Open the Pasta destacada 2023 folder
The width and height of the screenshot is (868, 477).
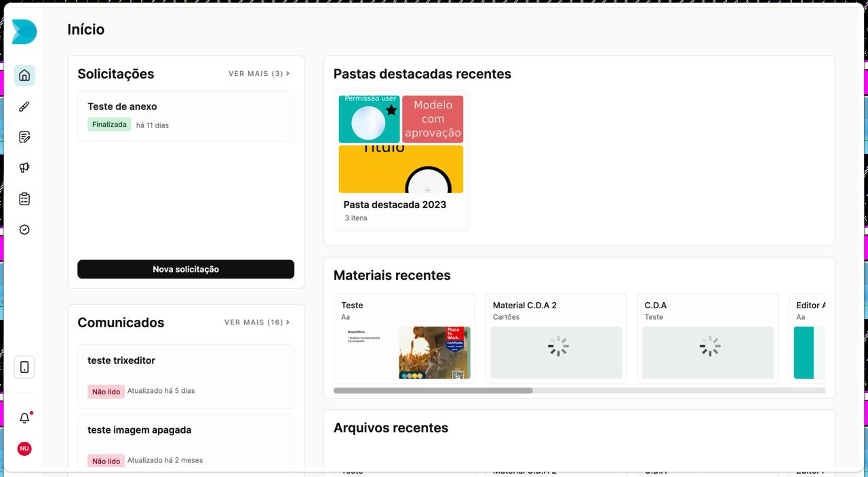(401, 161)
